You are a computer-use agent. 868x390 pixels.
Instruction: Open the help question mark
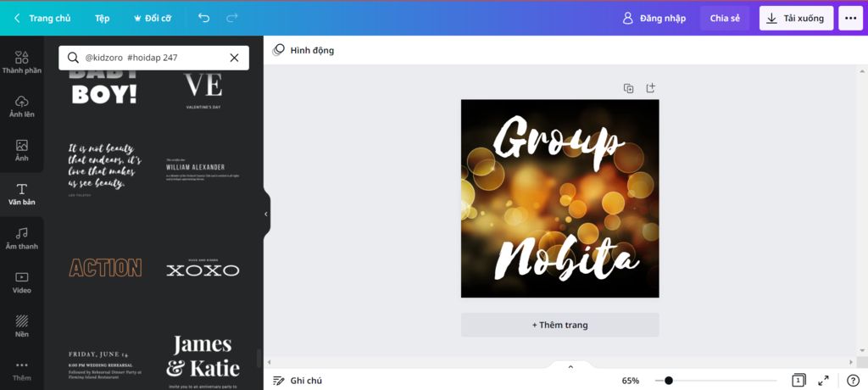tap(853, 381)
